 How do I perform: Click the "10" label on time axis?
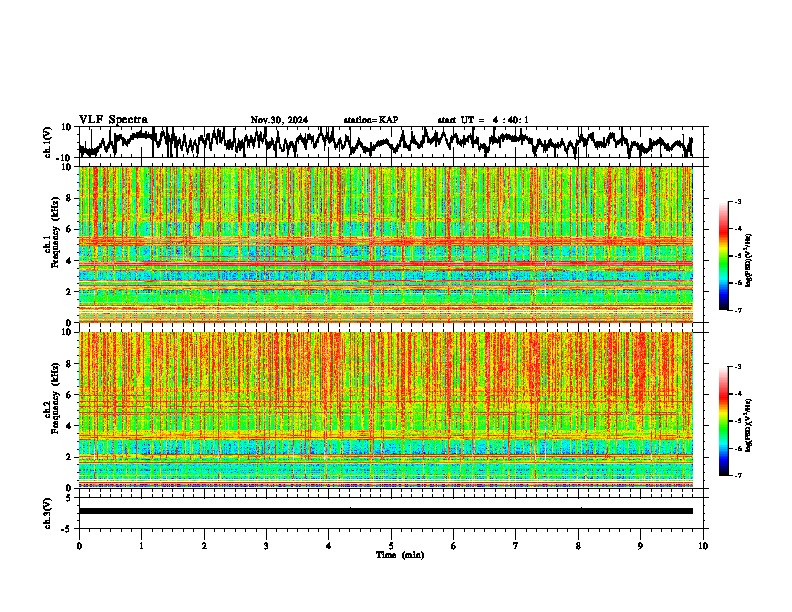(x=703, y=546)
